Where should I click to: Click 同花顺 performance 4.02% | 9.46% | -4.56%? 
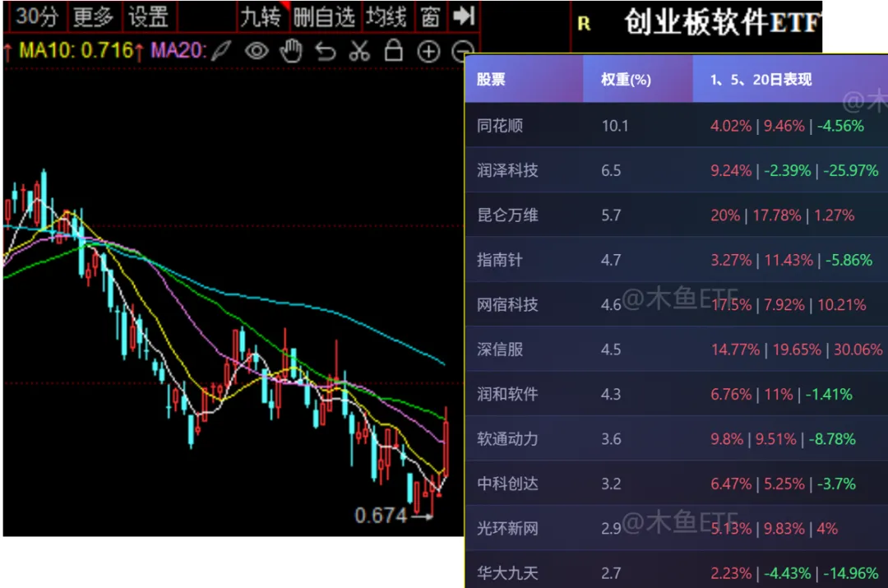coord(787,126)
